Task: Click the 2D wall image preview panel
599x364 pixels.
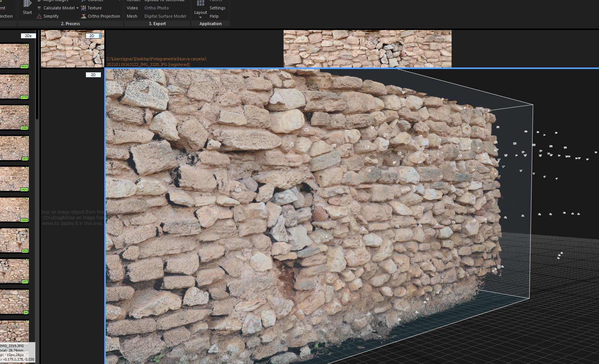Action: pyautogui.click(x=72, y=49)
